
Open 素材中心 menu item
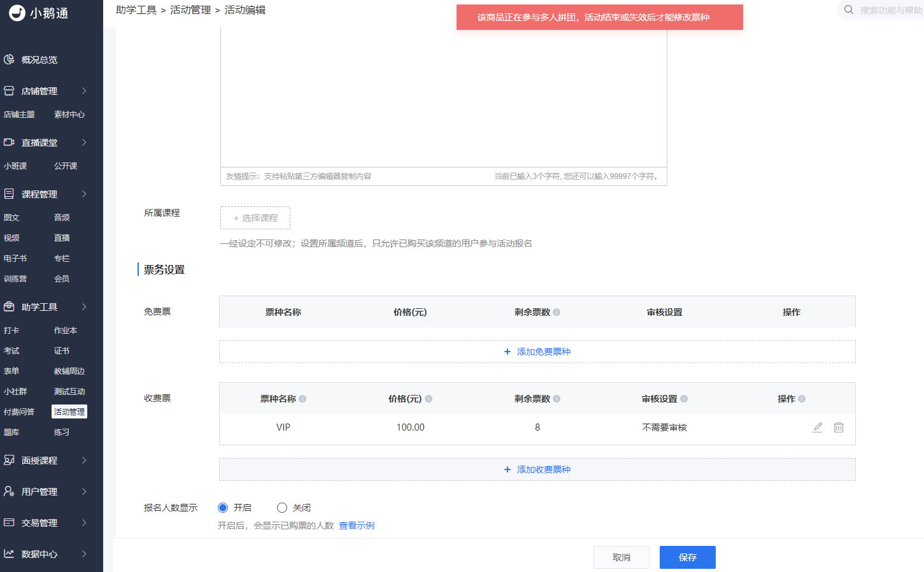[69, 115]
